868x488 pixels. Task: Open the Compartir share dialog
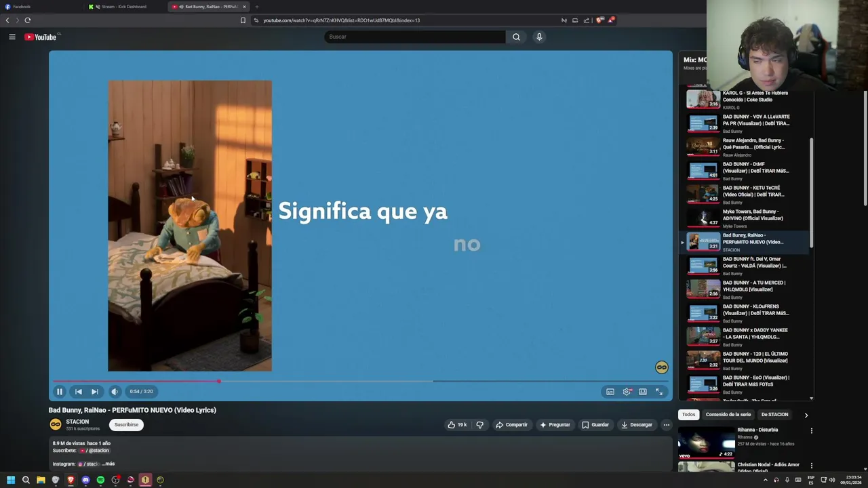pos(511,425)
